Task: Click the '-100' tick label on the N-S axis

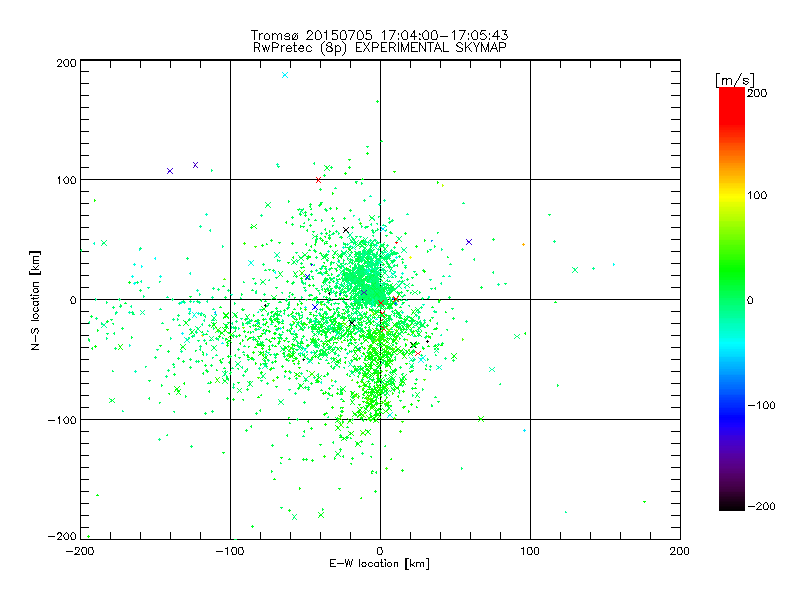Action: (x=62, y=420)
